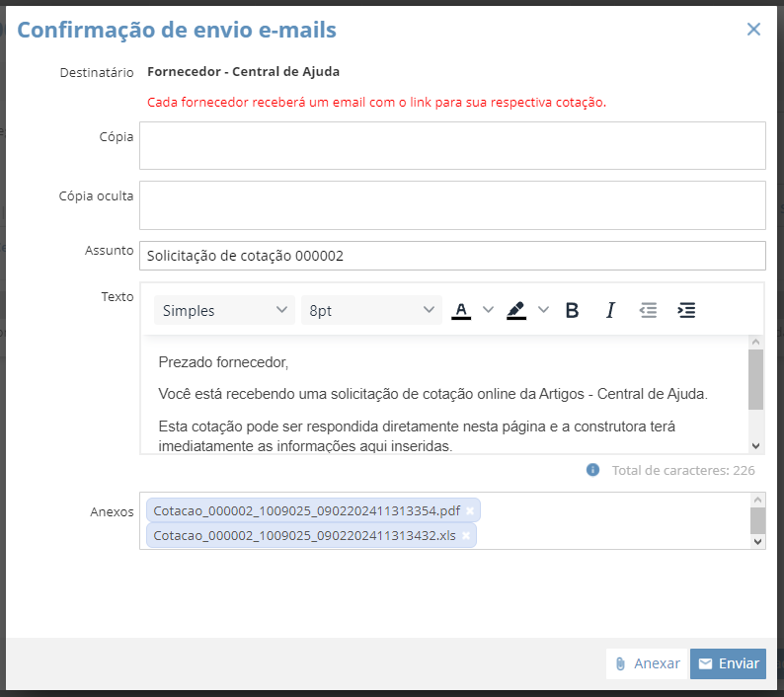Click the decrease indent icon

tap(648, 311)
